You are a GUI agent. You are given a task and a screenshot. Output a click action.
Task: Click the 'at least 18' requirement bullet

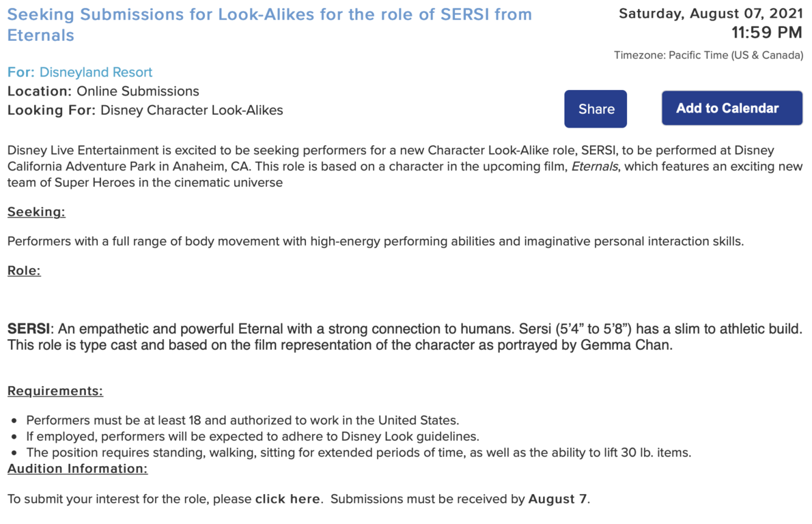coord(242,420)
